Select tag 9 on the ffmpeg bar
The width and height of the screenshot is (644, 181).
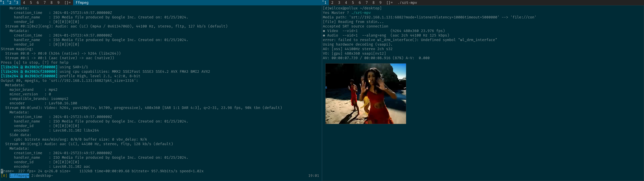click(x=58, y=3)
